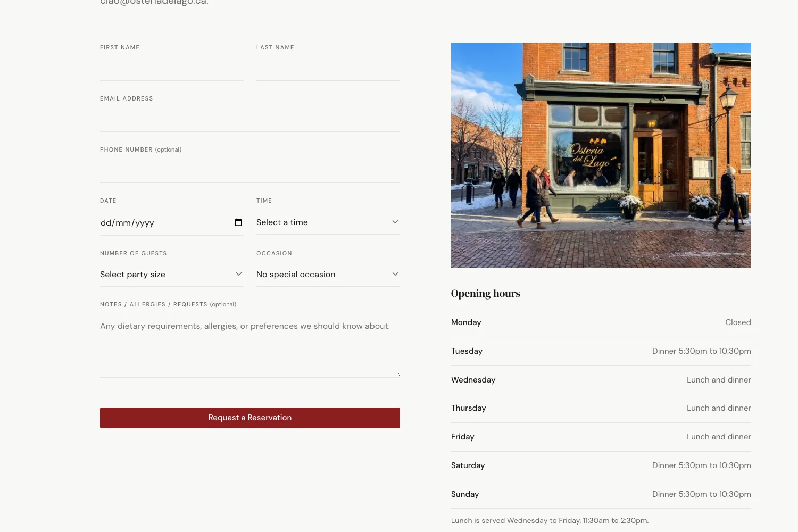Click the Sunday row label

tap(465, 494)
